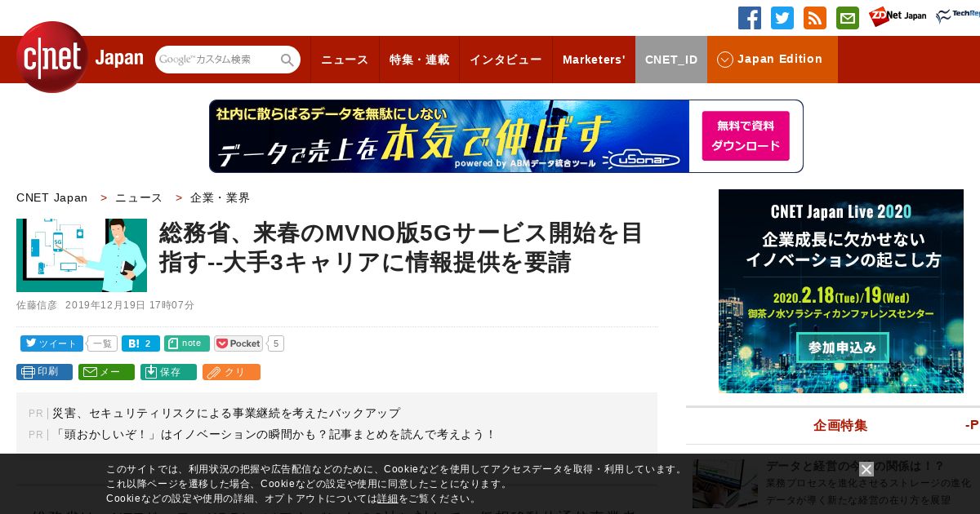Open the 詳細 link in cookie notice

click(388, 498)
